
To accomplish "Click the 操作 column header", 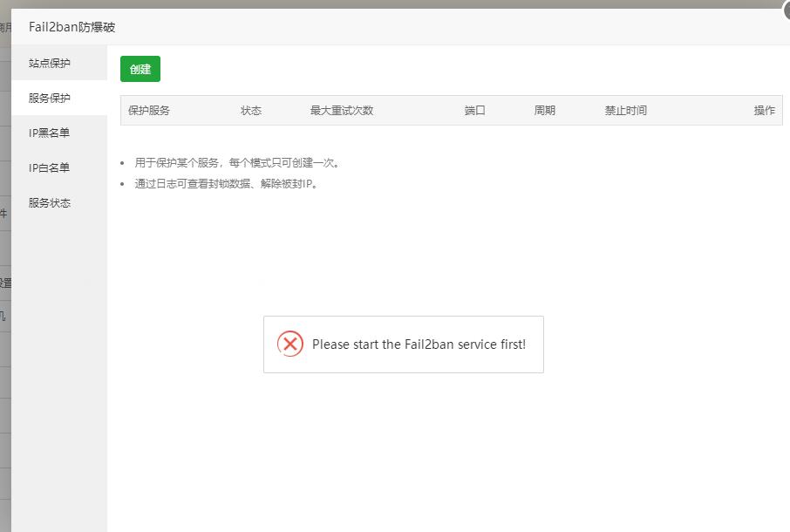I will point(765,111).
